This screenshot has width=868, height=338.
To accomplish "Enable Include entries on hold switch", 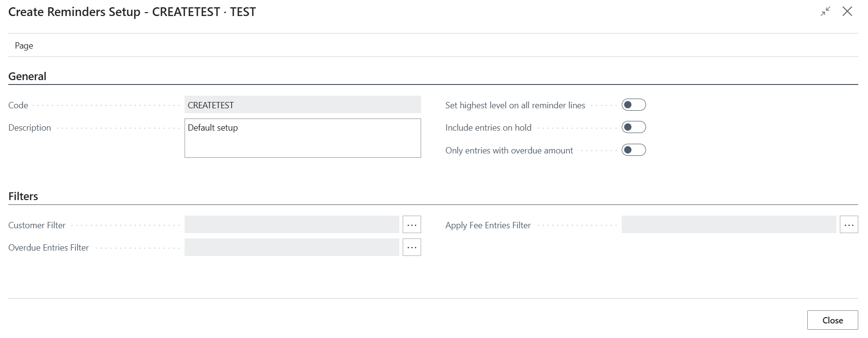I will [x=633, y=127].
